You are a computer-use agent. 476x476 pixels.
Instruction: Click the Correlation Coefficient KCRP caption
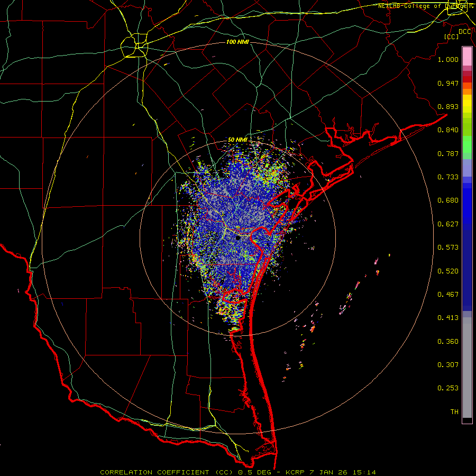tap(238, 472)
